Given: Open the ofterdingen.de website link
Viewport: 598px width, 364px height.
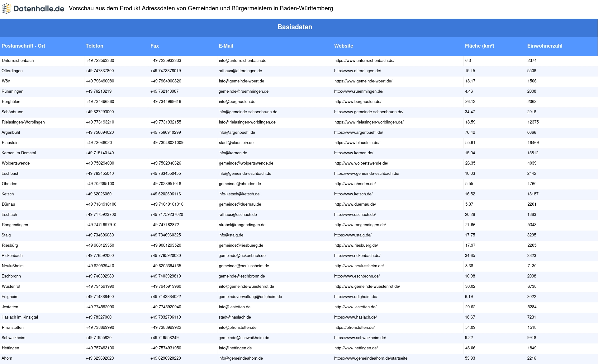Looking at the screenshot, I should 358,71.
